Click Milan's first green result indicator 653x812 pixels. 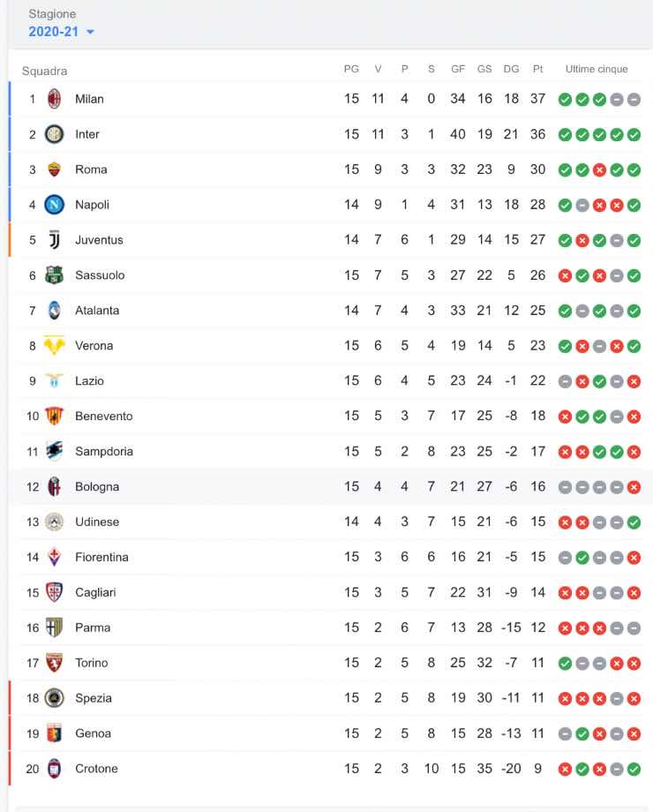click(565, 100)
